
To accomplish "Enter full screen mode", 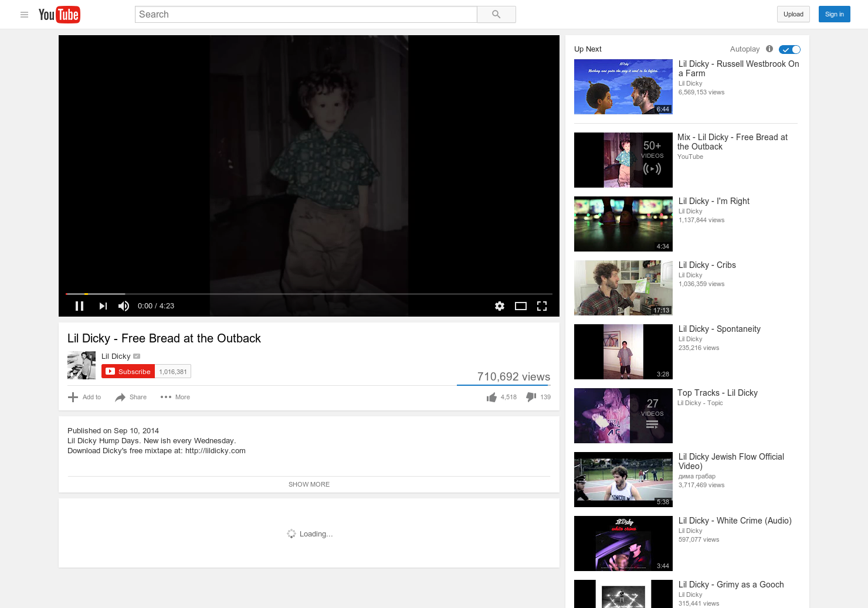I will coord(542,306).
